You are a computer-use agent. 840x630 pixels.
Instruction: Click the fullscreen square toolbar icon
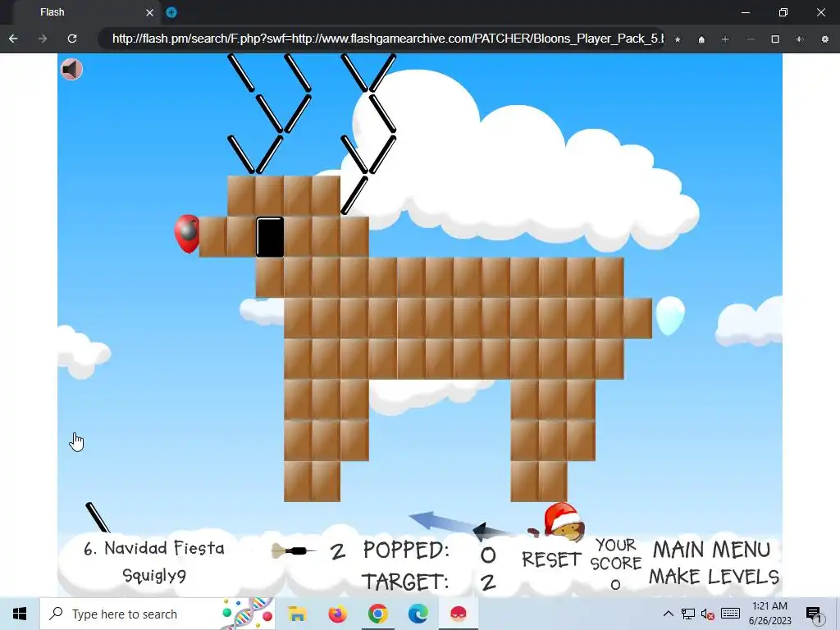(x=775, y=39)
